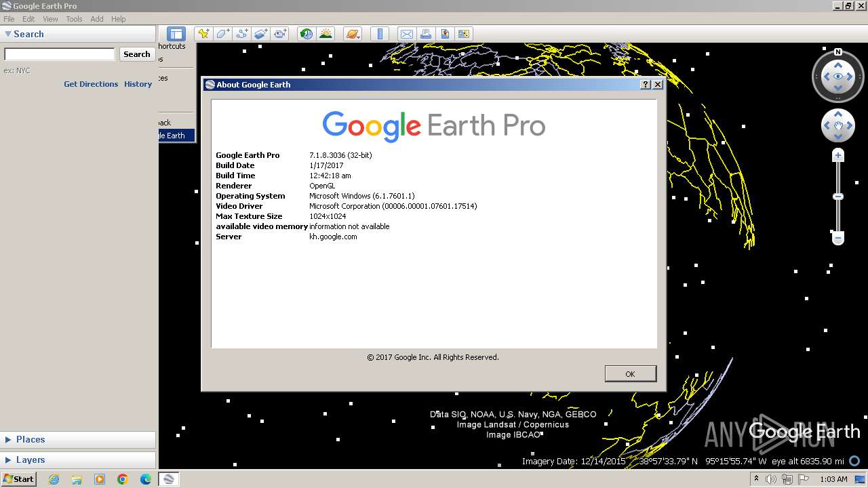Click the eye alt 6835.90 mi readout
This screenshot has height=488, width=868.
[x=808, y=462]
